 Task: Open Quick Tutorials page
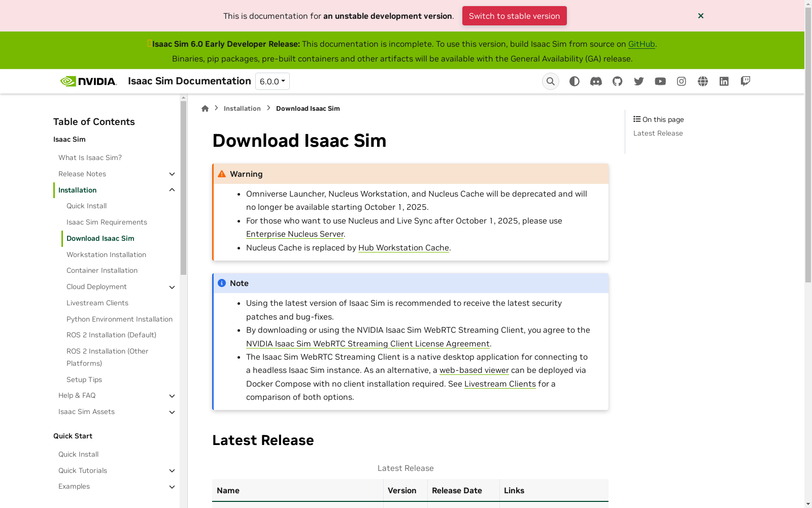(x=83, y=470)
